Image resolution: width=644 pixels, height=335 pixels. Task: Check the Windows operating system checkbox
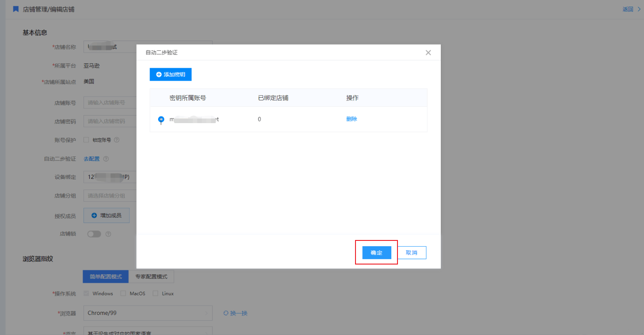(86, 294)
